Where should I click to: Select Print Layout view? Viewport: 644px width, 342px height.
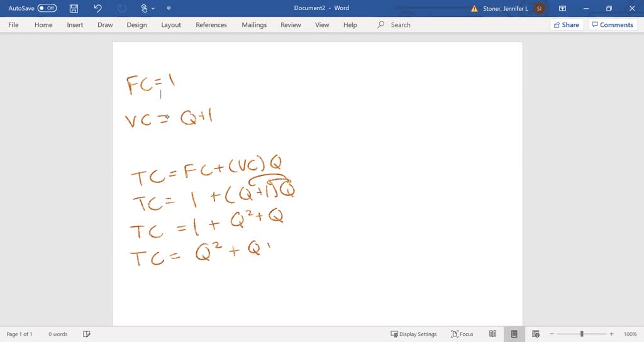514,334
